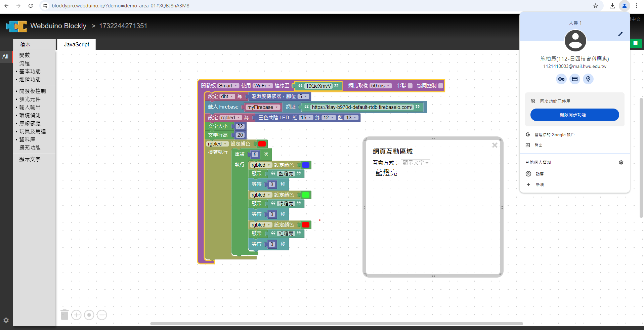Bookmark this page with star icon

pos(595,6)
